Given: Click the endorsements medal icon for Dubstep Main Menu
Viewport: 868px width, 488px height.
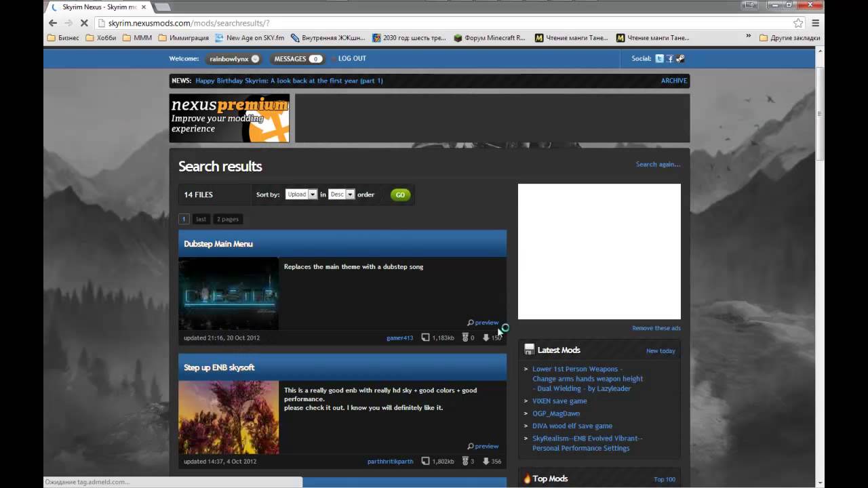Looking at the screenshot, I should click(465, 338).
